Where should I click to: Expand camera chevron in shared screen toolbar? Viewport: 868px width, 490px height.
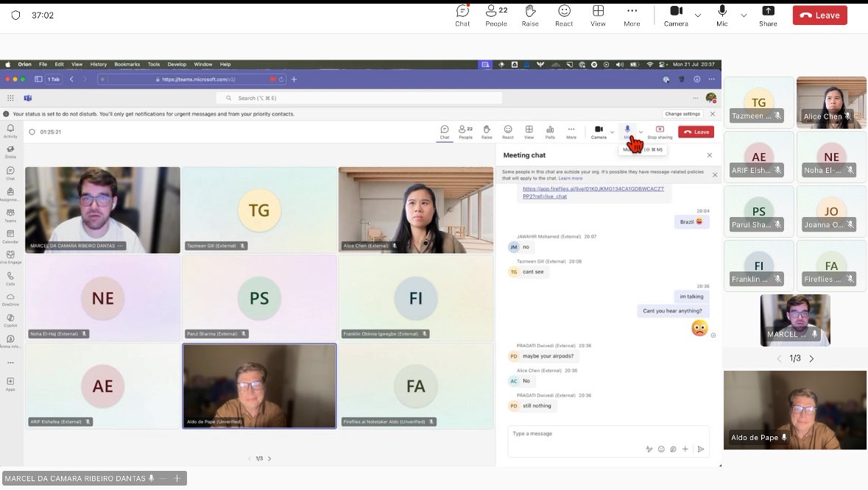coord(613,132)
